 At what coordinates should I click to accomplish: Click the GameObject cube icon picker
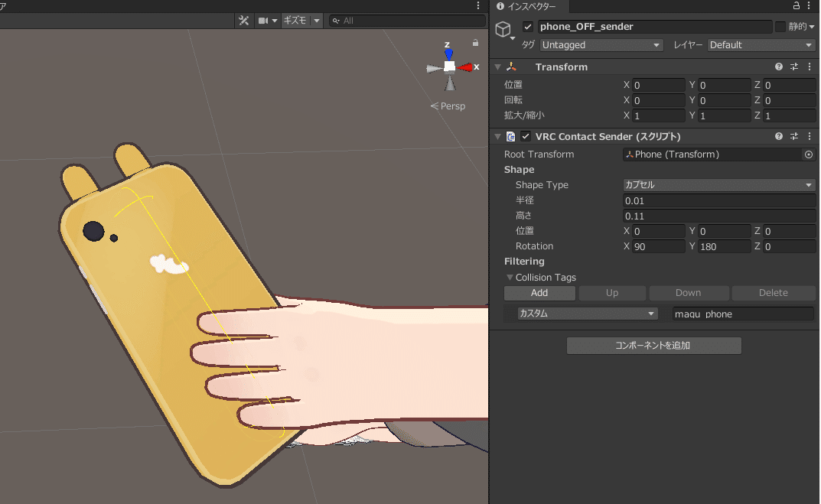[x=504, y=29]
